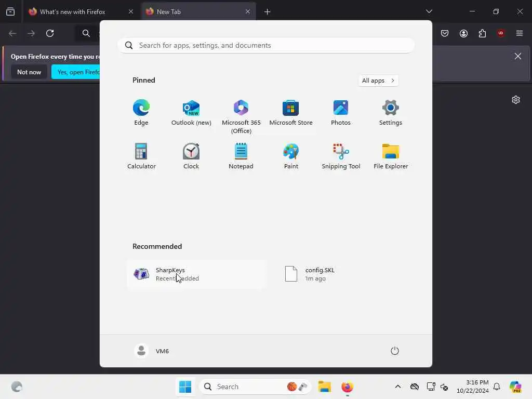Click "Yes, open Firefox" button
Image resolution: width=532 pixels, height=399 pixels.
[x=76, y=72]
